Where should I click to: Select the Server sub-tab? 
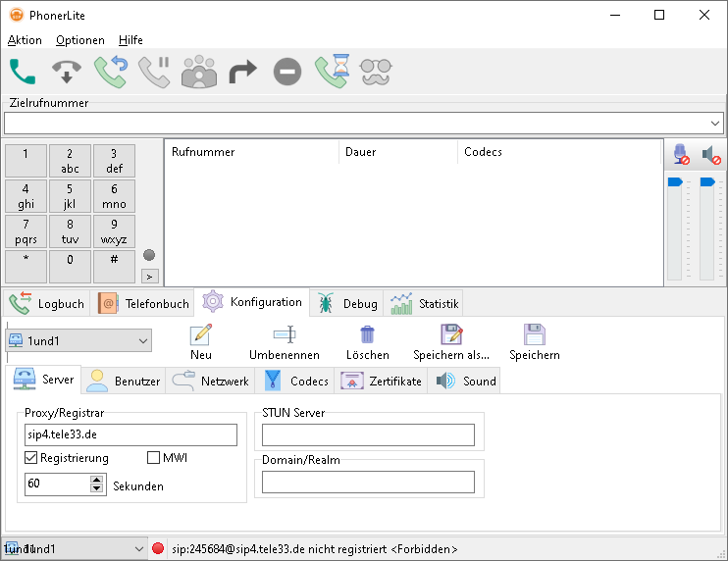[x=43, y=380]
